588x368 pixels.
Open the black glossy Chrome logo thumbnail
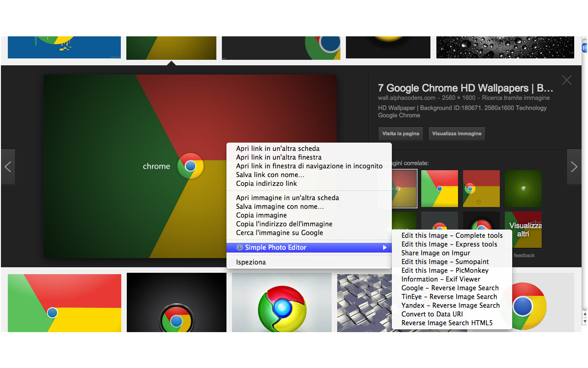tap(176, 303)
